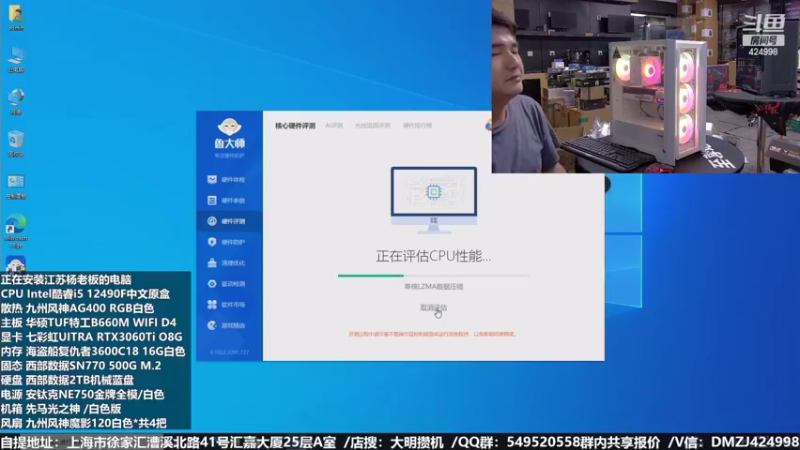The height and width of the screenshot is (450, 800).
Task: Click the '显卡 七彩虹UITRA RTX3060Ti O8G' overlay line
Action: [91, 337]
